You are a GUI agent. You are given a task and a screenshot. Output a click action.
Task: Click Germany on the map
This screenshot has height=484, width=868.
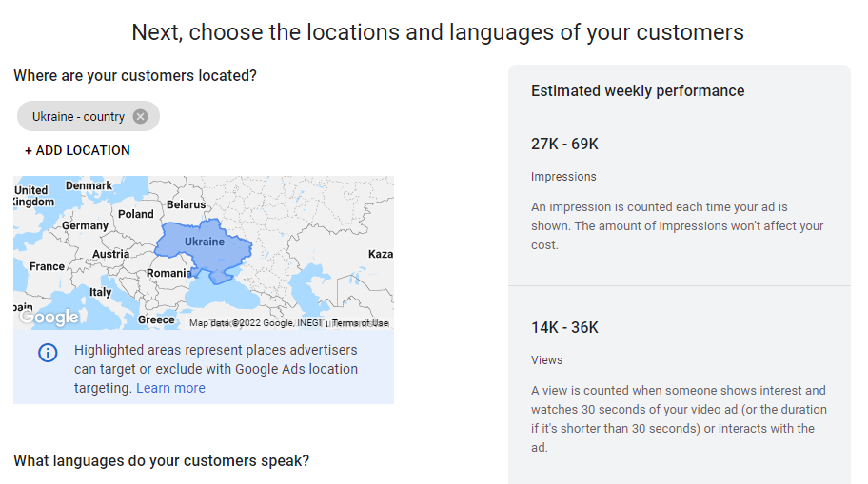[x=86, y=225]
